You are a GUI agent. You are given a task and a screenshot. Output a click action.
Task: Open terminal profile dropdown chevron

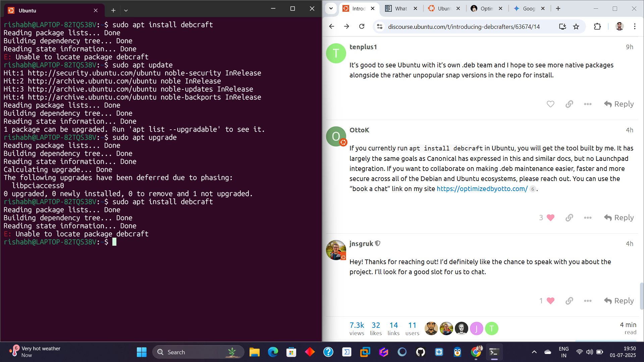pos(126,10)
